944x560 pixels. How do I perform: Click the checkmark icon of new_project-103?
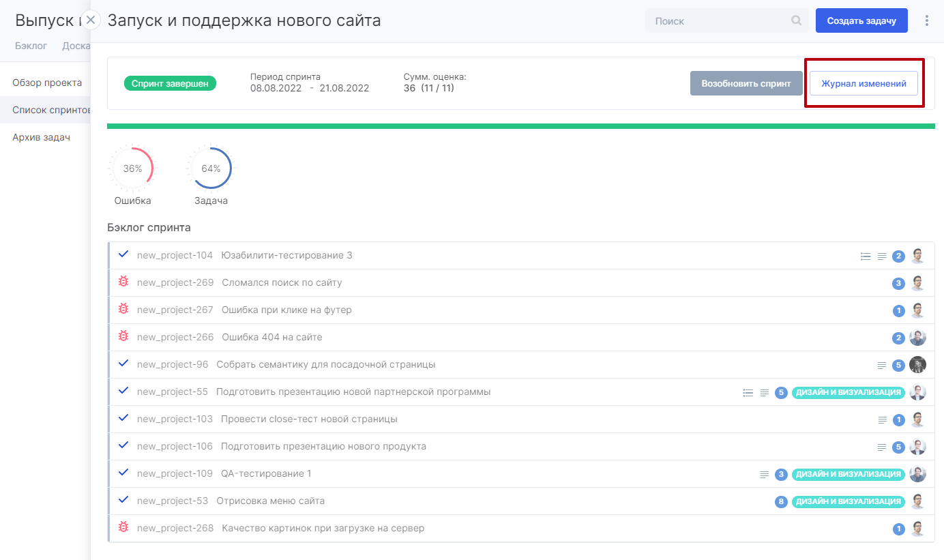(x=123, y=418)
